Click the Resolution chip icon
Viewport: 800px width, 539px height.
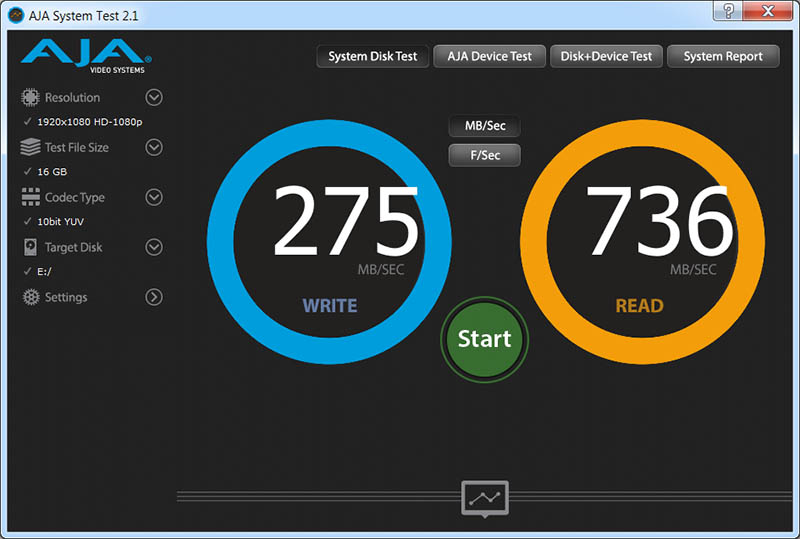[x=30, y=97]
